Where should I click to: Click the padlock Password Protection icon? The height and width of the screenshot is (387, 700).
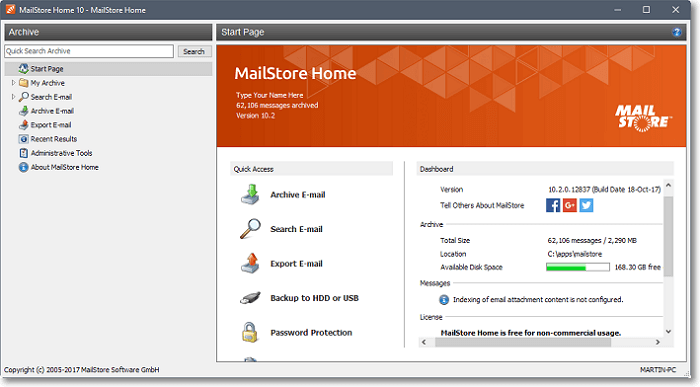tap(250, 333)
